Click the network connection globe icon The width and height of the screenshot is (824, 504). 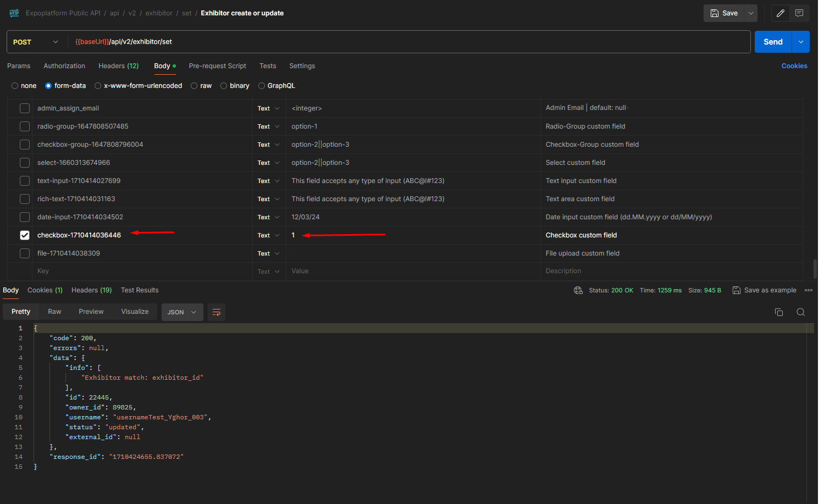click(x=578, y=290)
